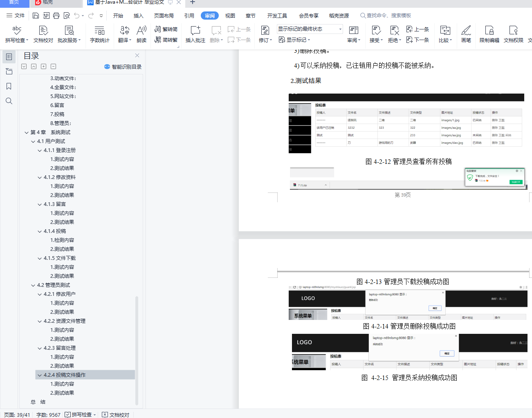Switch to the 引用 ribbon tab

coord(189,16)
